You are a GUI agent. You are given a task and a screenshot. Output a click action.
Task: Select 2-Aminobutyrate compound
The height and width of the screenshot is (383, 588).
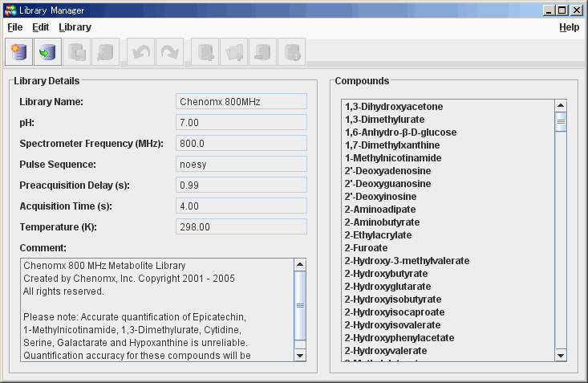point(448,222)
